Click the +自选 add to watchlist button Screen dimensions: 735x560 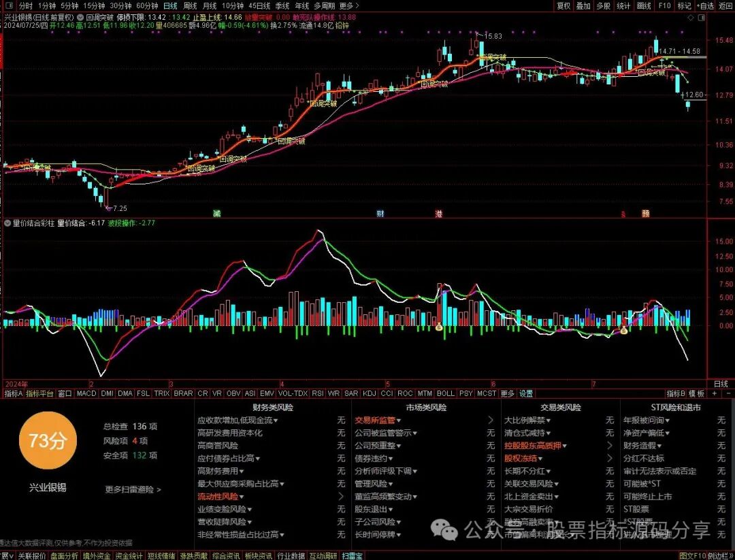(705, 5)
